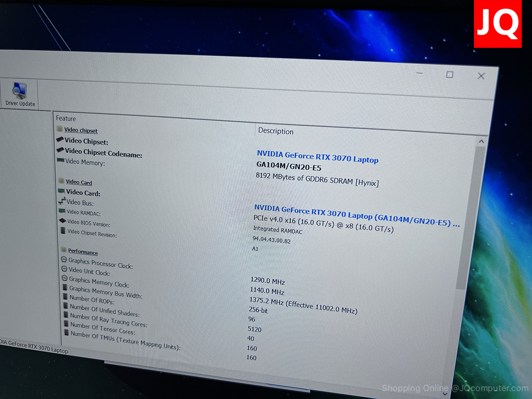Click the Video Chipset Revision row icon
This screenshot has height=399, width=532.
[x=63, y=231]
